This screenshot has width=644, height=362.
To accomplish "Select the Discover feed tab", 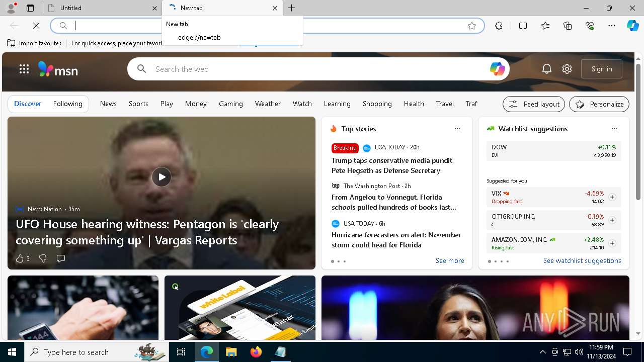I will click(x=28, y=104).
